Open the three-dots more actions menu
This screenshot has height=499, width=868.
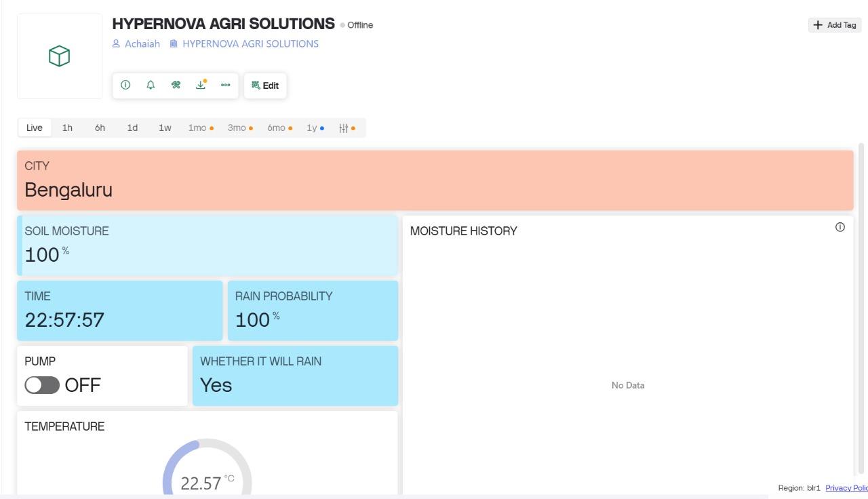click(225, 85)
